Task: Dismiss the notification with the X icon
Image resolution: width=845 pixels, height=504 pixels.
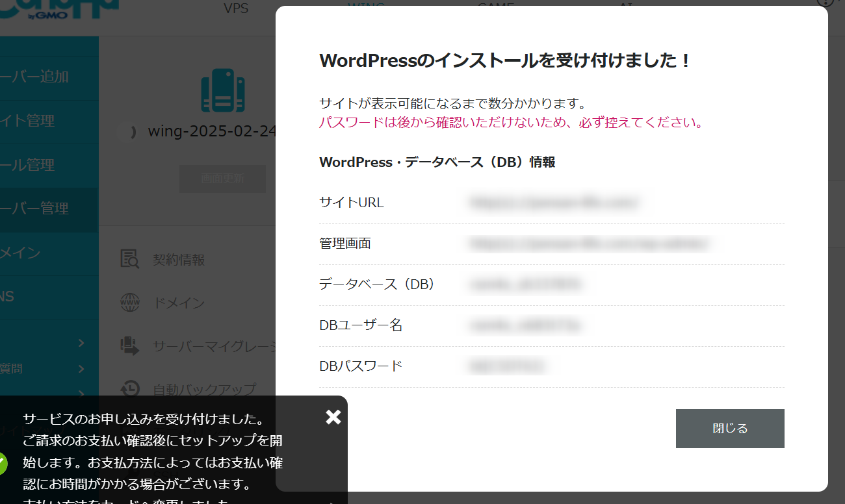Action: tap(333, 417)
